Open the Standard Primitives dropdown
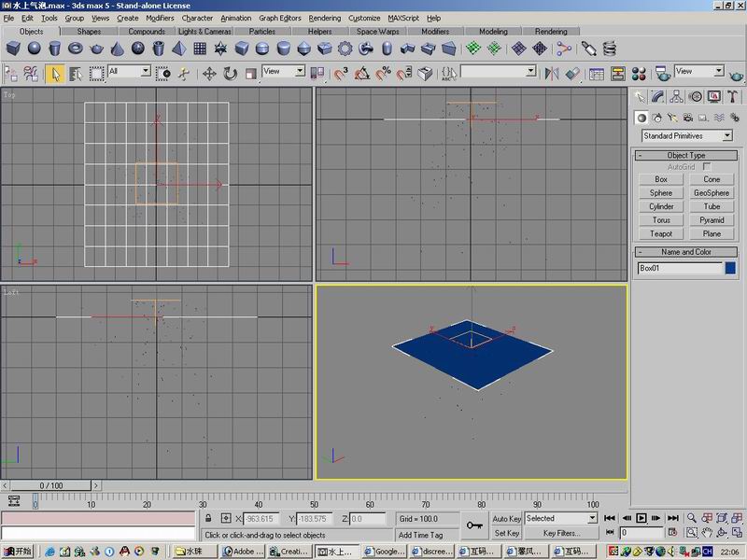Image resolution: width=747 pixels, height=560 pixels. [686, 135]
